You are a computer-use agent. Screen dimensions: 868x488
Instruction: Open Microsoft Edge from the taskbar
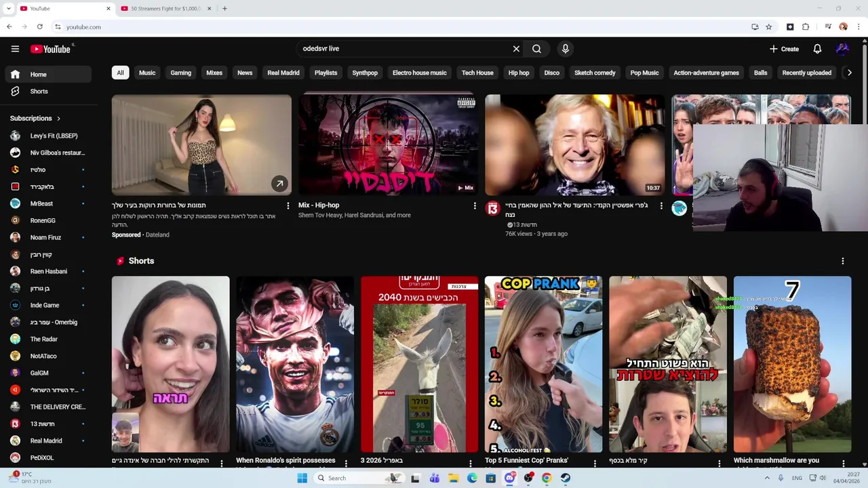472,478
